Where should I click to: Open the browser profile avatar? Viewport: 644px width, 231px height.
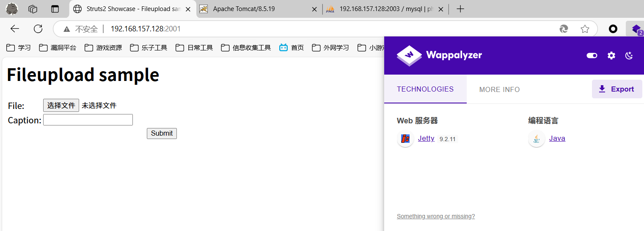[12, 8]
